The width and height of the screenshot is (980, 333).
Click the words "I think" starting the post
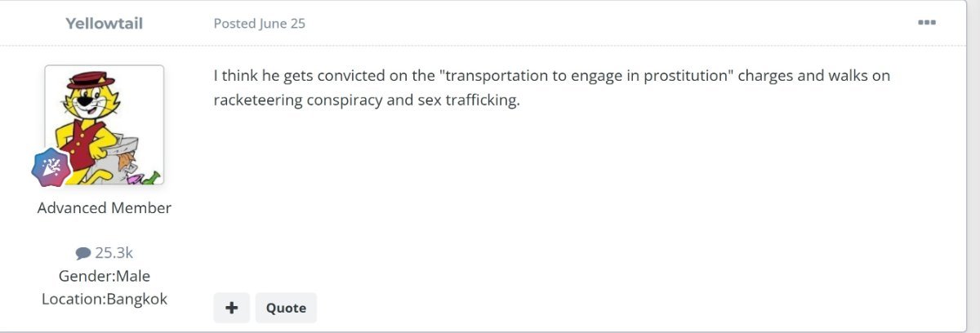point(233,76)
